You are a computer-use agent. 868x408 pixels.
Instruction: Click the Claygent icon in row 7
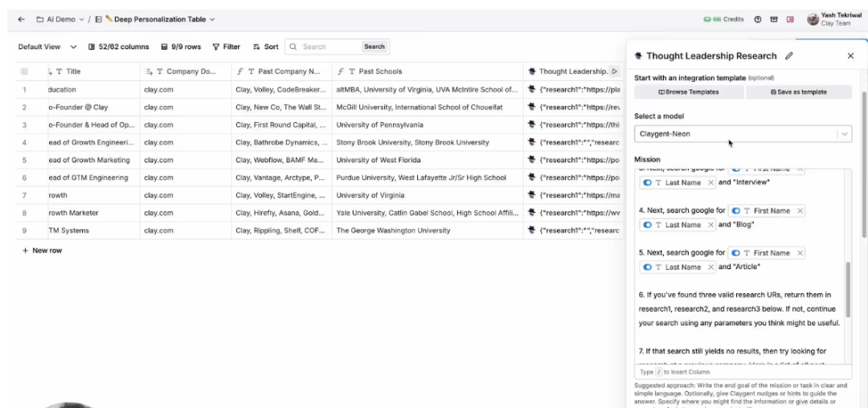coord(532,195)
